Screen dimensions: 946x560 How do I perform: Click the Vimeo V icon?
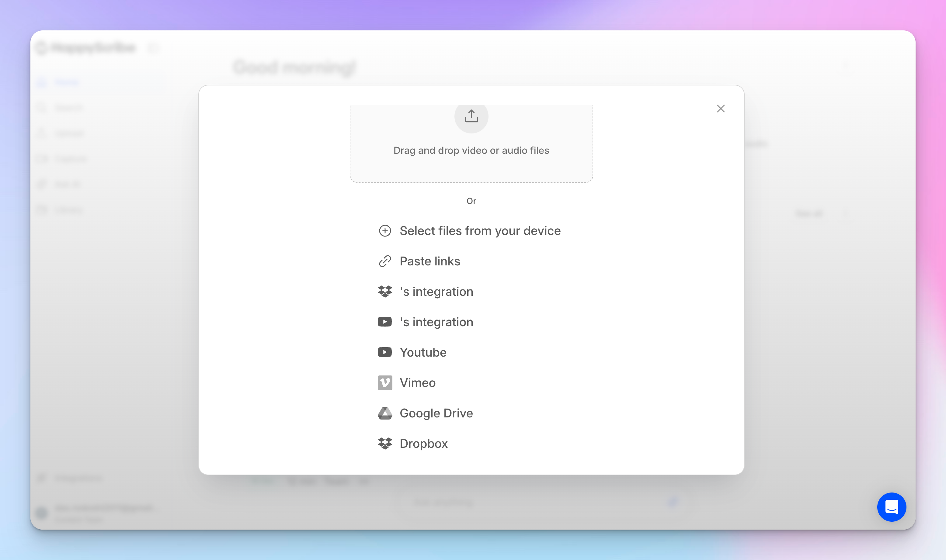pyautogui.click(x=385, y=382)
